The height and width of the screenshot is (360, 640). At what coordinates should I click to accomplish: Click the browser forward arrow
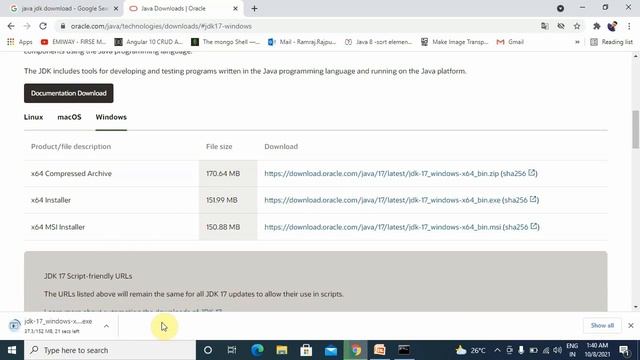[27, 26]
